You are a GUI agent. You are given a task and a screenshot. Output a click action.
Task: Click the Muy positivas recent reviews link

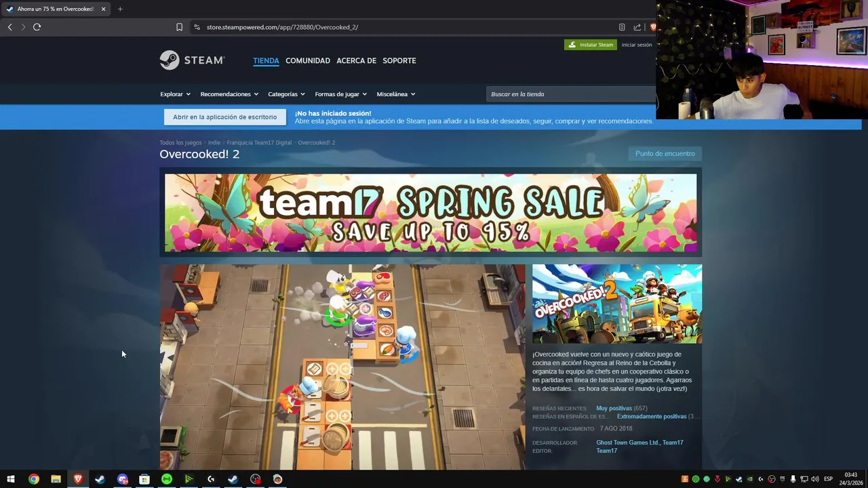614,409
